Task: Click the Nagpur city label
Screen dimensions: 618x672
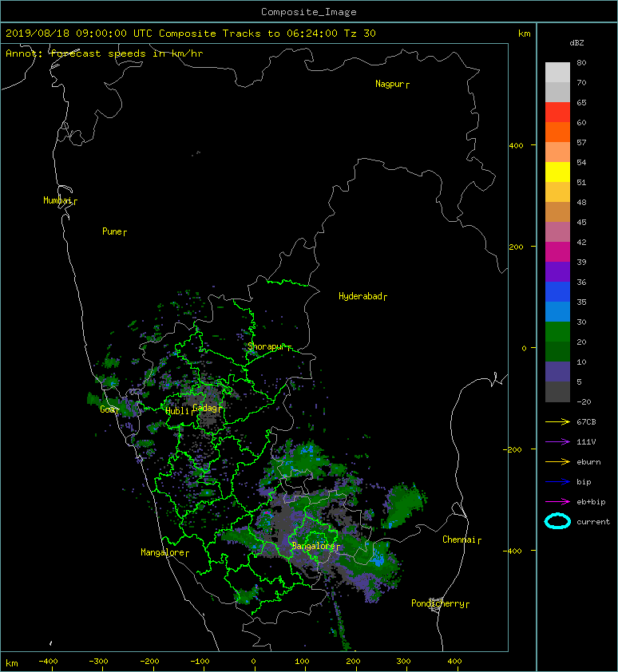Action: pyautogui.click(x=390, y=84)
